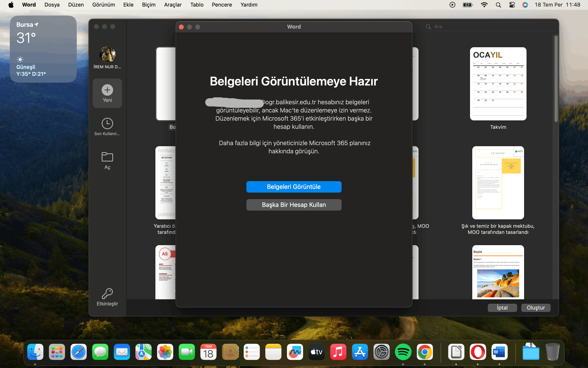Close the Word activation dialog
Viewport: 588px width, 368px height.
pos(181,27)
